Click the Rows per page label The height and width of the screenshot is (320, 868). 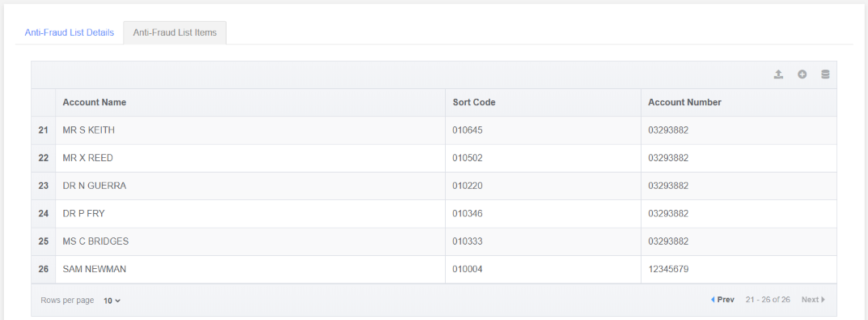click(x=67, y=300)
